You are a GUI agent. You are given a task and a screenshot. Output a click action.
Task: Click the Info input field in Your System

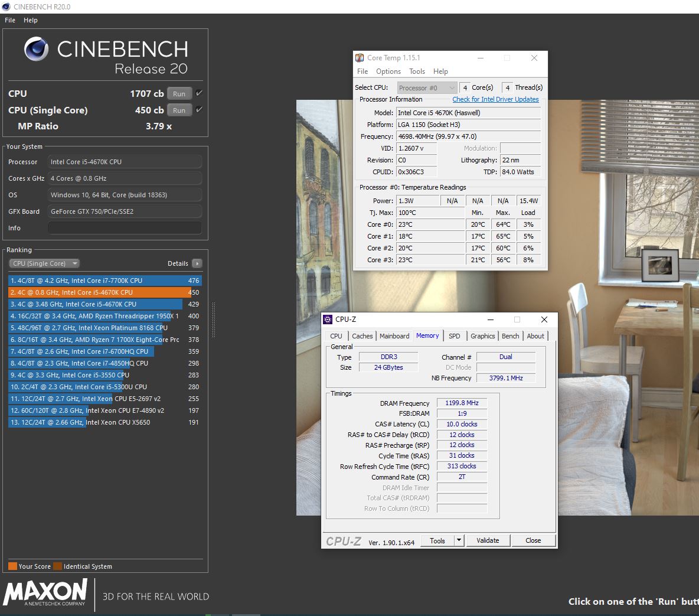click(x=125, y=228)
